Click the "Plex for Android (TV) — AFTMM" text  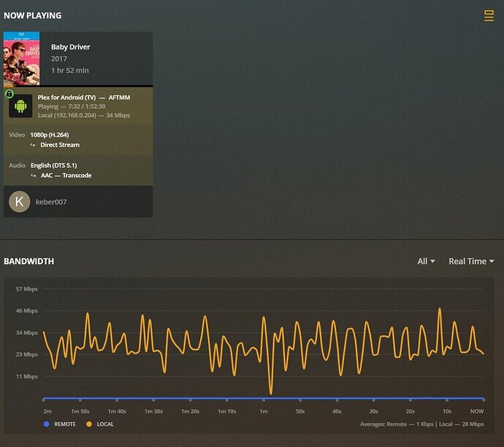coord(84,97)
